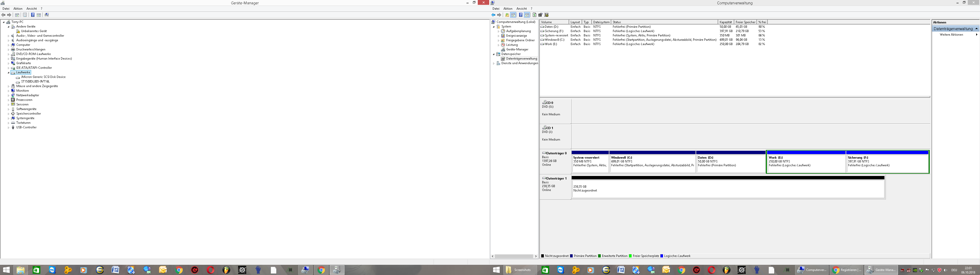Click blue back arrow in Computerverwaltung
This screenshot has height=275, width=980.
click(x=493, y=15)
